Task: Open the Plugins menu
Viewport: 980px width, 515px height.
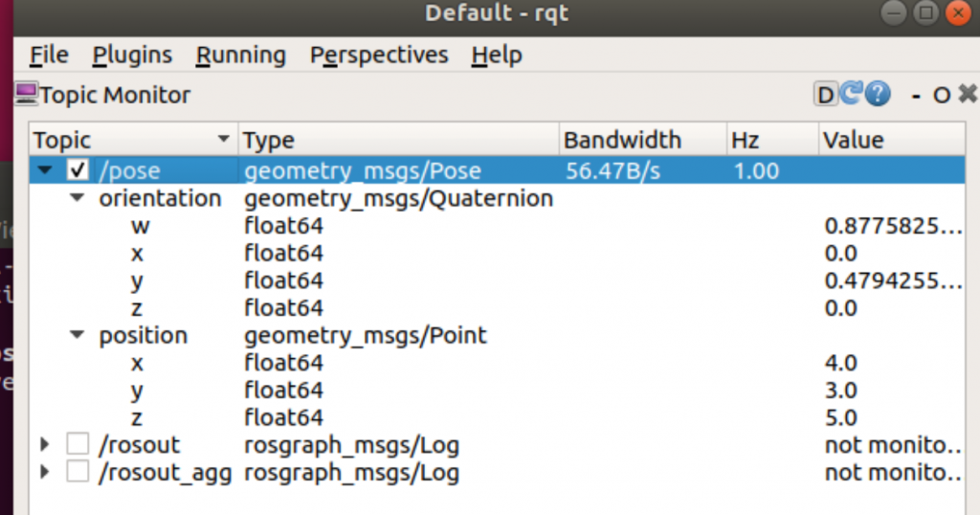Action: 132,56
